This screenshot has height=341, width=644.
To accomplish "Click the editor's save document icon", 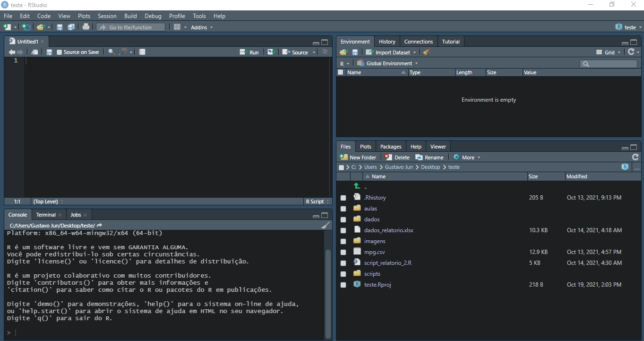I will (49, 52).
